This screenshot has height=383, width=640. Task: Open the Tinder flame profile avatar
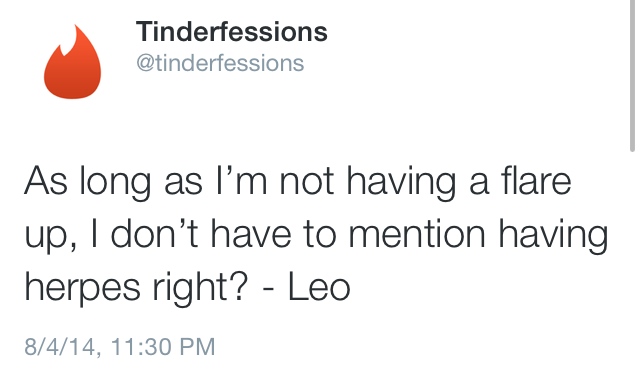click(73, 62)
